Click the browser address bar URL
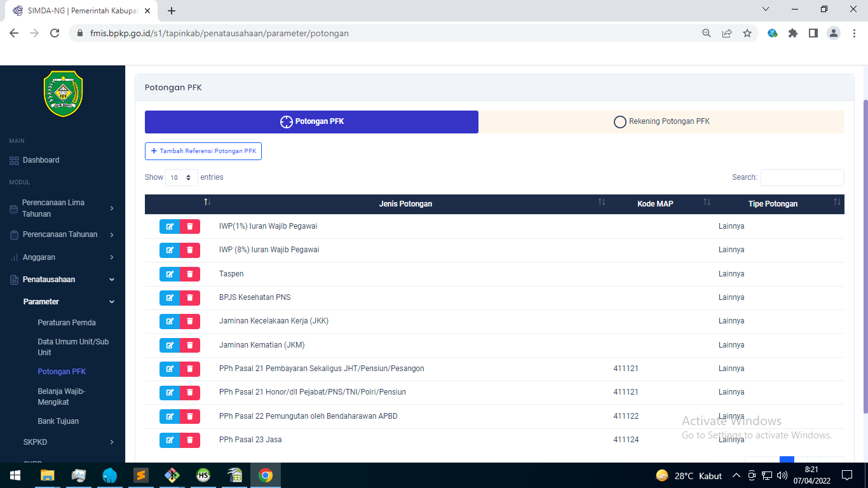This screenshot has height=488, width=868. tap(219, 33)
